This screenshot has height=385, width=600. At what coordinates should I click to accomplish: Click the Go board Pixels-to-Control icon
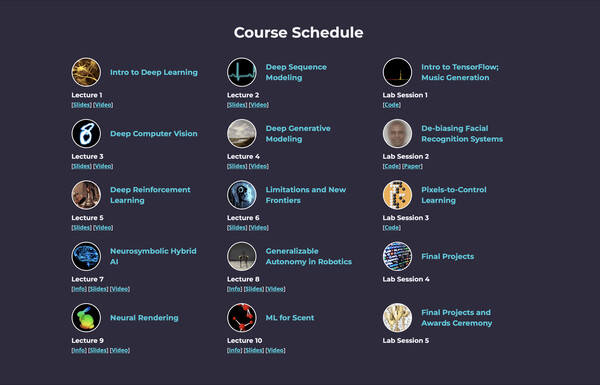pyautogui.click(x=398, y=195)
